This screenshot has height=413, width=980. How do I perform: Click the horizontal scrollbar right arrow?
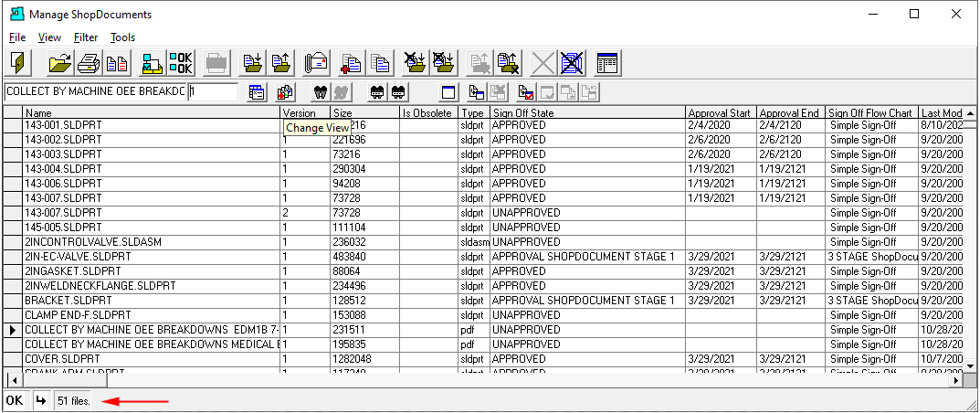click(x=957, y=380)
